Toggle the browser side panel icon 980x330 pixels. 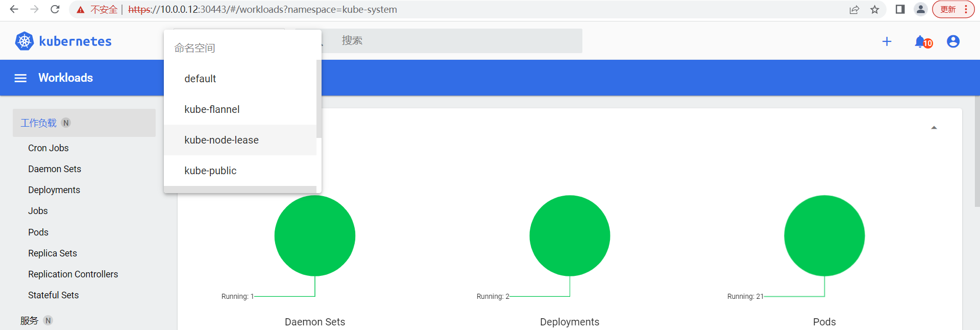(x=900, y=9)
